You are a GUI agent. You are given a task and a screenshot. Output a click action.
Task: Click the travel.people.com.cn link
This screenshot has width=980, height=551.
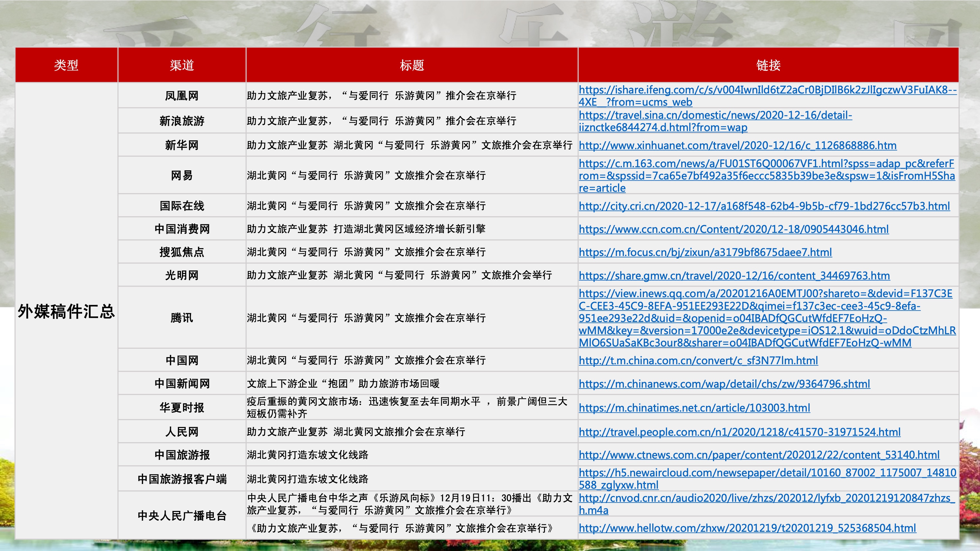tap(739, 432)
